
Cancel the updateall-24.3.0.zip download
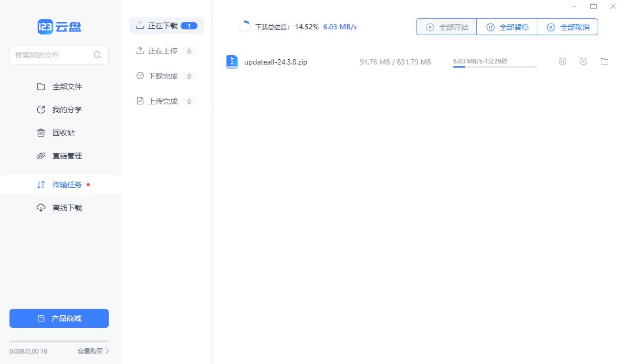coord(584,62)
